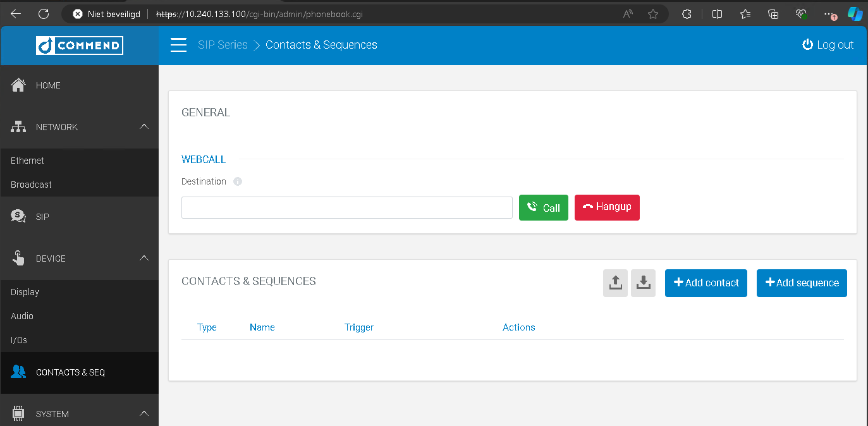Collapse the Network sidebar section
The height and width of the screenshot is (426, 868).
pos(144,127)
